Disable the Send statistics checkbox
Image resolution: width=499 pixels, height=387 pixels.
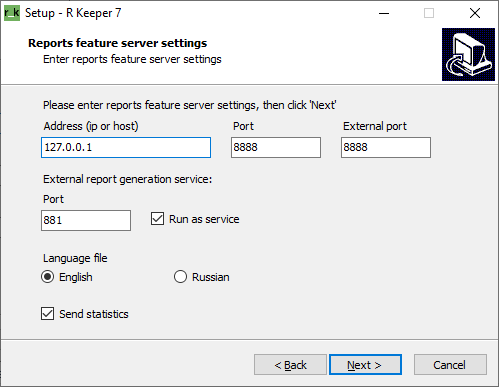(x=47, y=314)
